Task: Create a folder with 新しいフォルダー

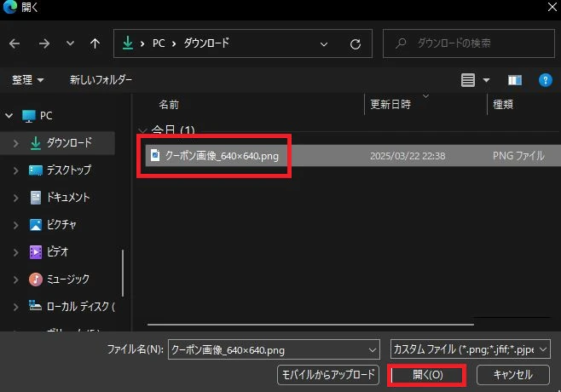Action: click(x=101, y=79)
